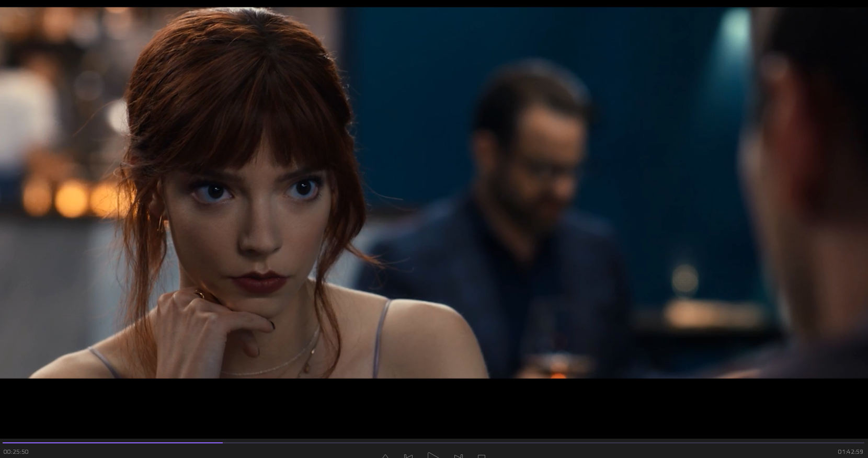
Task: Jump to the far end of seek bar
Action: click(864, 443)
